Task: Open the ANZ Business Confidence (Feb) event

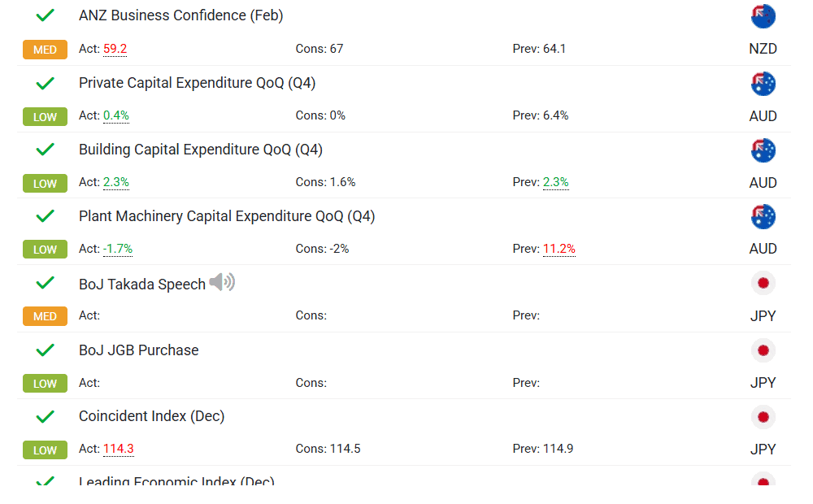Action: [x=180, y=15]
